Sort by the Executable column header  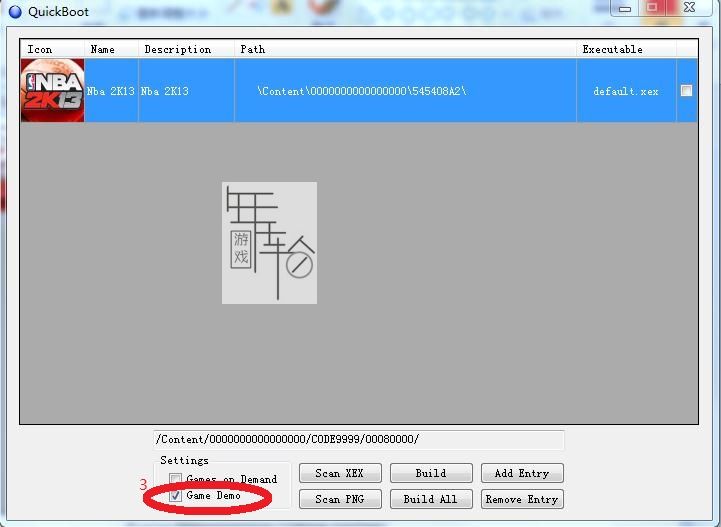pyautogui.click(x=626, y=49)
